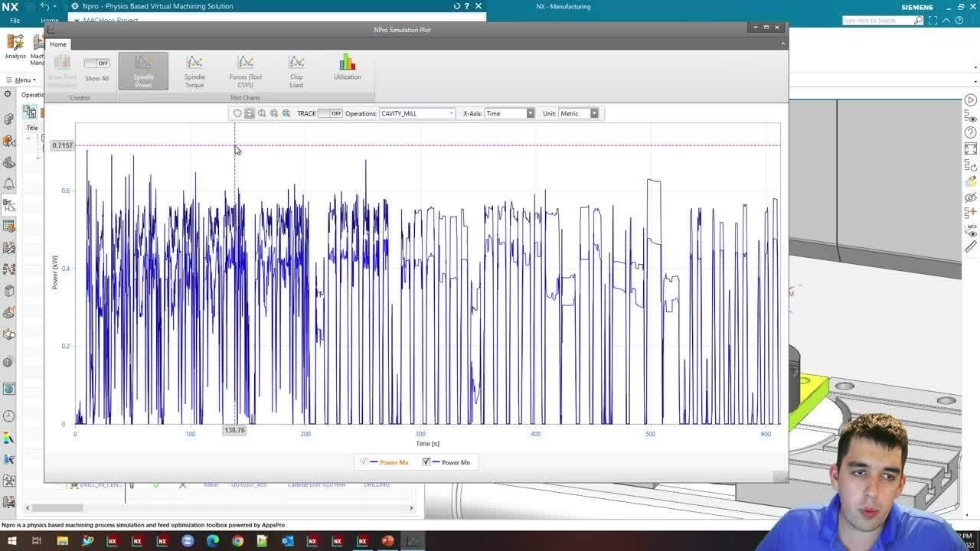Check the Power Mx legend checkbox
Screen dimensions: 980x551
click(x=364, y=462)
